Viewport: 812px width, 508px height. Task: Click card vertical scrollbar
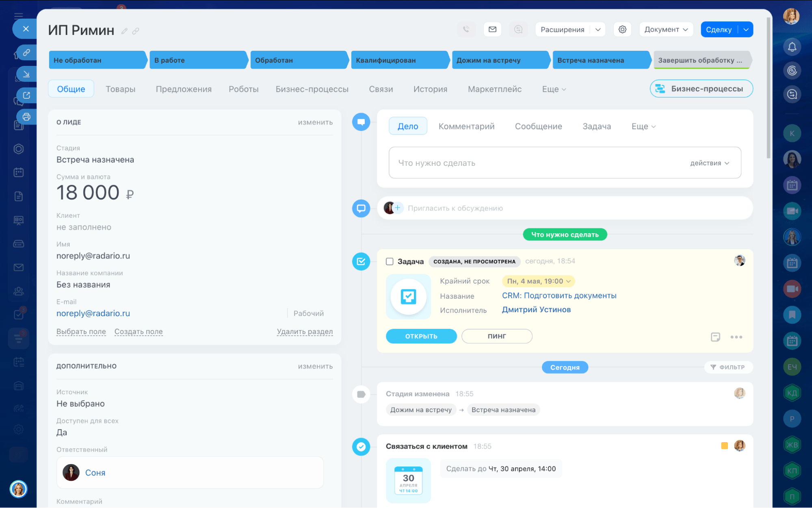[768, 87]
